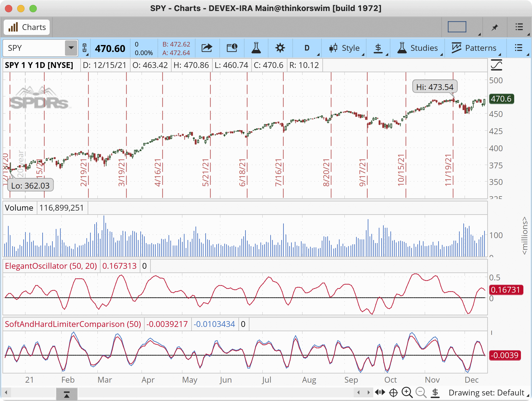Expand the symbol selector dropdown arrow

click(71, 48)
